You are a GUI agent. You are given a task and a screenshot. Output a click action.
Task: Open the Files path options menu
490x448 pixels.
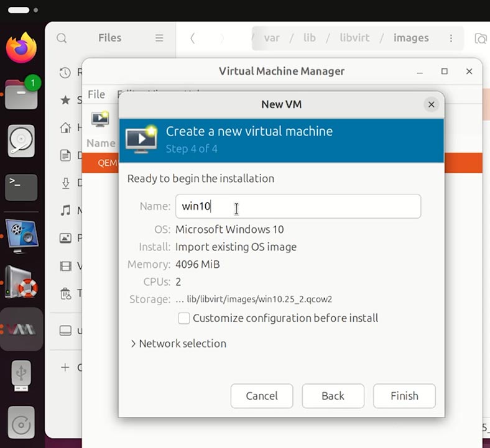point(451,38)
